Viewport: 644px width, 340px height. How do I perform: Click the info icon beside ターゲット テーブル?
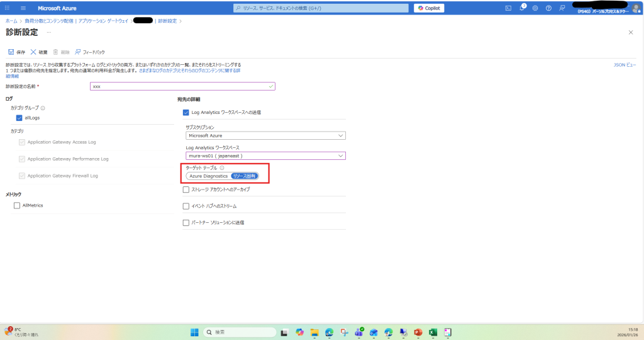pyautogui.click(x=222, y=168)
